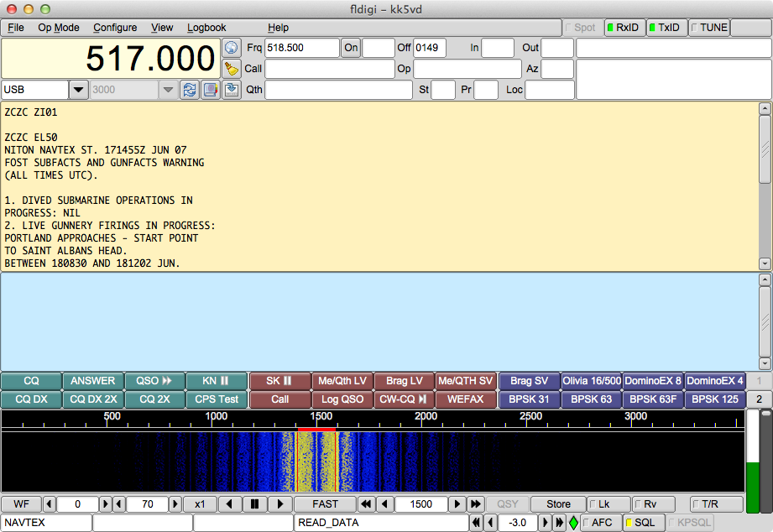Click the frequency list refresh icon

(x=190, y=90)
